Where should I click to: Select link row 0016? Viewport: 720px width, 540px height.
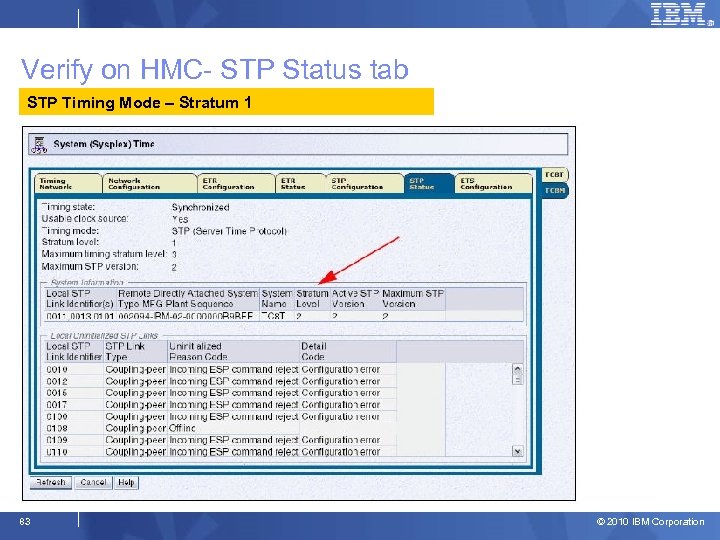[220, 393]
